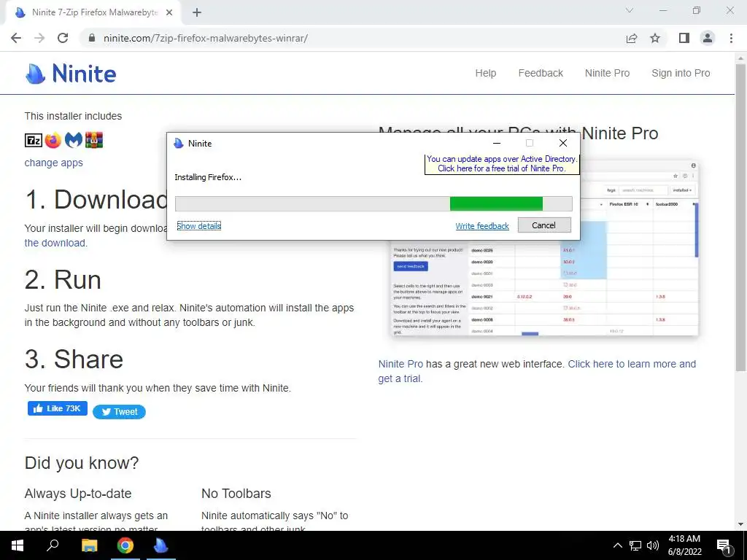Open notification center icon

(x=724, y=545)
